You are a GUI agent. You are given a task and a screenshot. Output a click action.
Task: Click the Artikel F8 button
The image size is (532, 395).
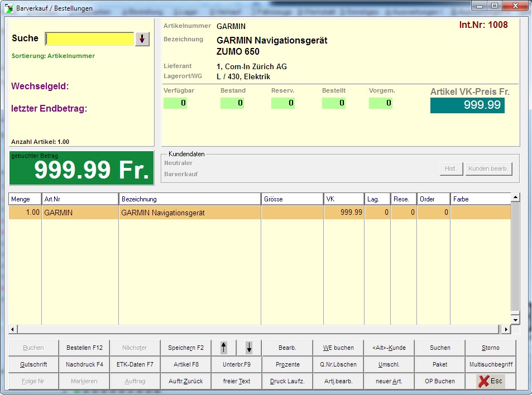coord(186,364)
